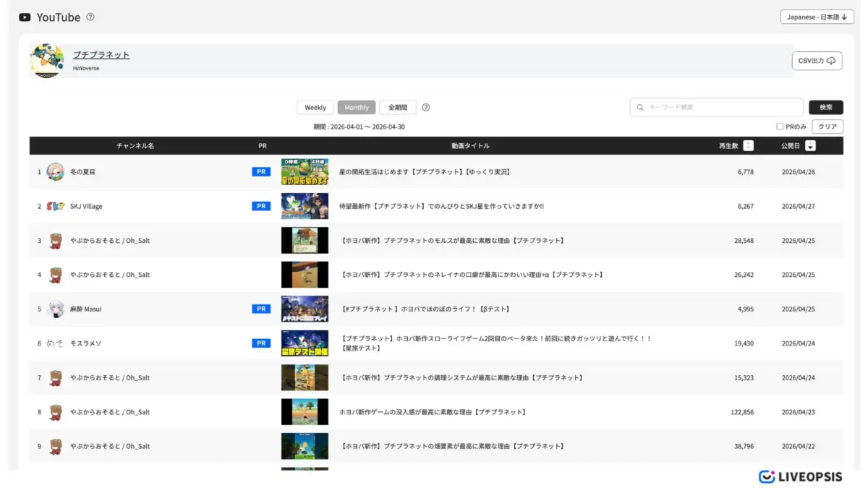Image resolution: width=868 pixels, height=488 pixels.
Task: Open the help icon beside YouTube heading
Action: point(90,17)
